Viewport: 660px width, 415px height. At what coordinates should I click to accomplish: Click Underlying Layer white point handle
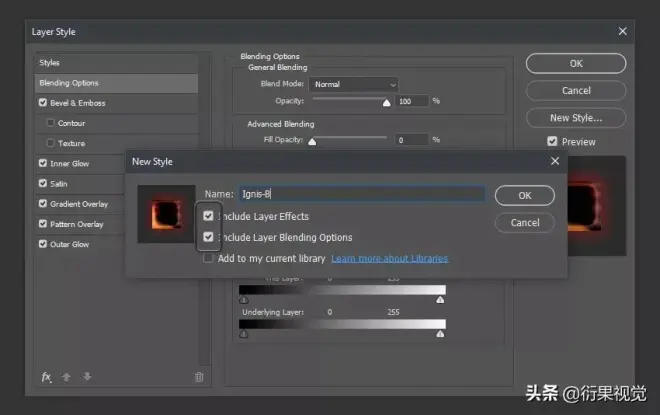click(x=440, y=334)
